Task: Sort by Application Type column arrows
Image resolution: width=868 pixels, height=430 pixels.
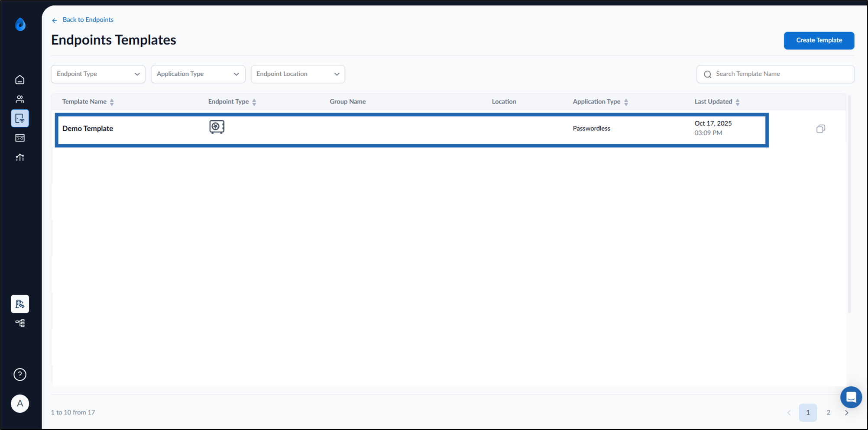Action: tap(626, 102)
